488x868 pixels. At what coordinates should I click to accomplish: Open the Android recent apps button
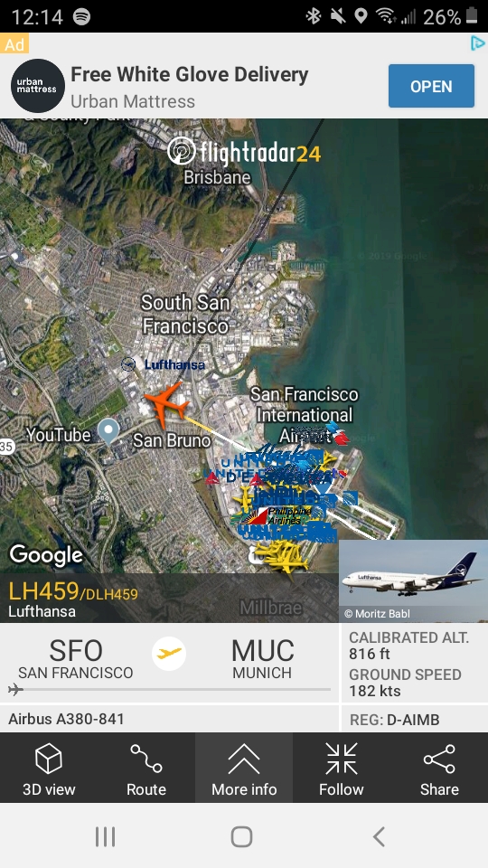[x=105, y=836]
